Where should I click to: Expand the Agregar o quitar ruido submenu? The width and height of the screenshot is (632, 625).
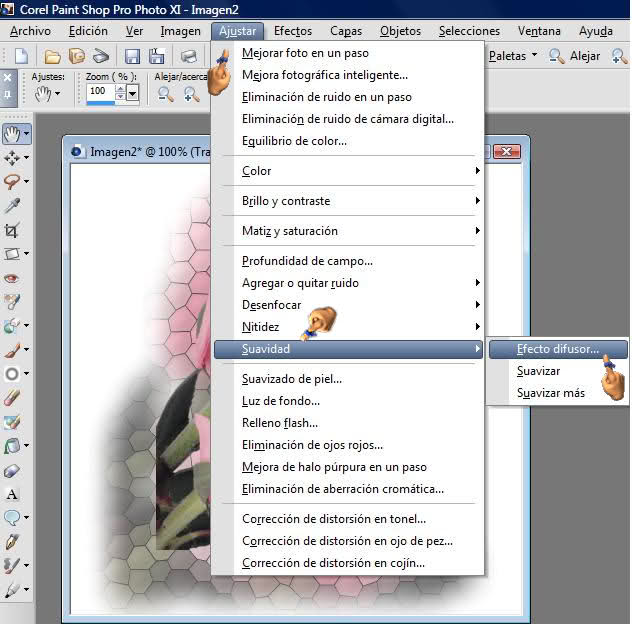click(x=349, y=283)
